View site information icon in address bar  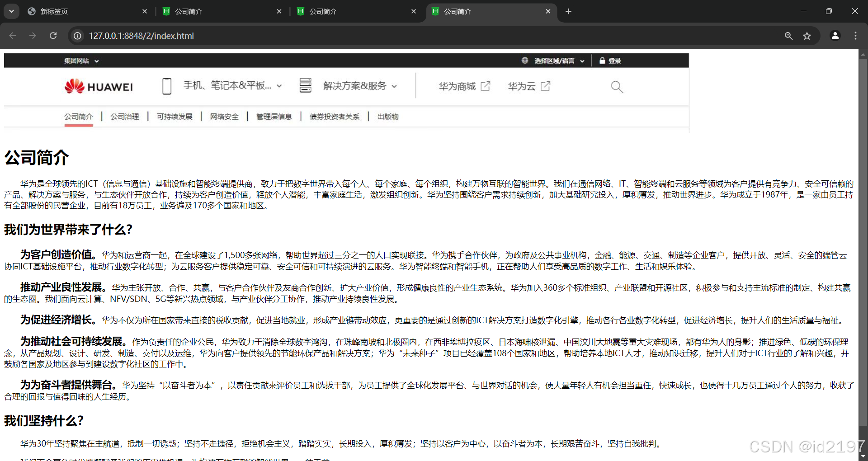click(78, 36)
